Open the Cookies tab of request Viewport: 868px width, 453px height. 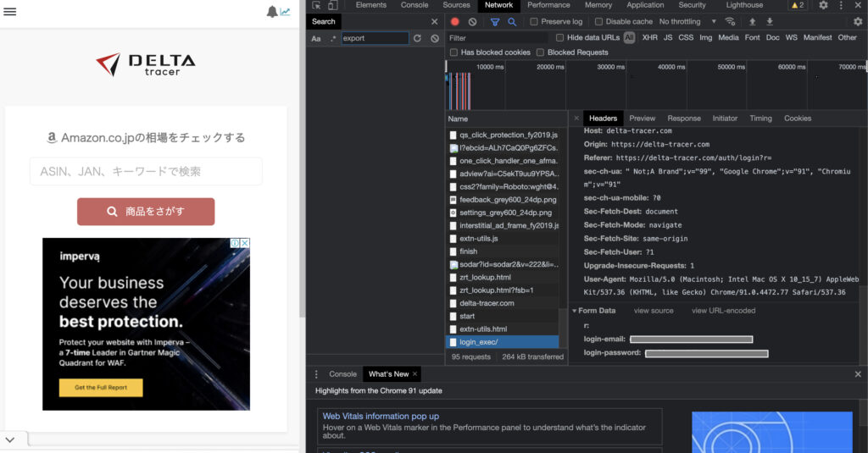point(798,119)
